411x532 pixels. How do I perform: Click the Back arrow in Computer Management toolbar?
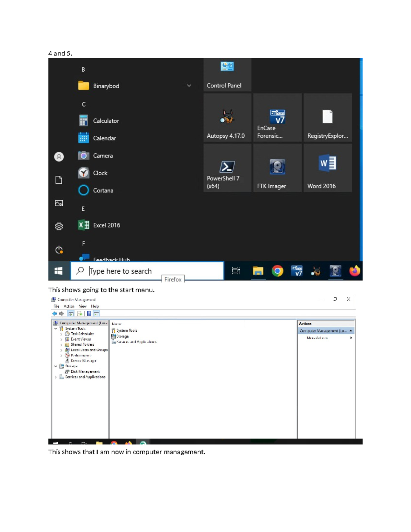[x=54, y=313]
